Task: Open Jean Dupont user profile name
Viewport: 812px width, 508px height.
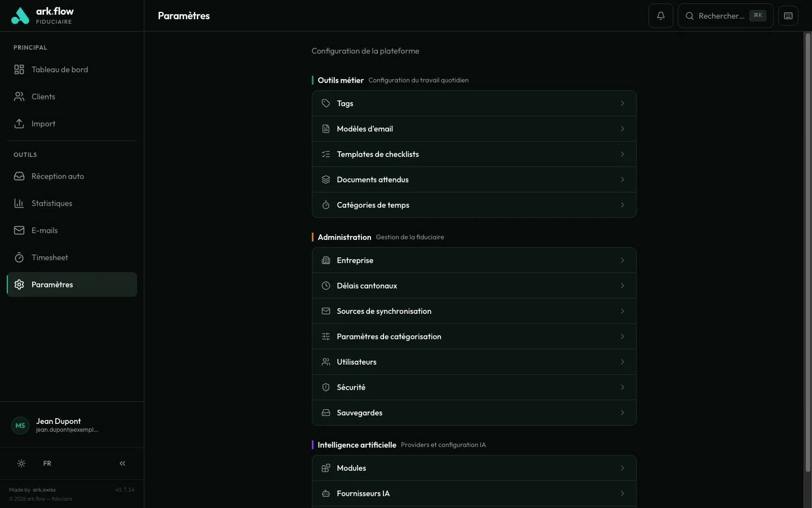Action: (59, 421)
